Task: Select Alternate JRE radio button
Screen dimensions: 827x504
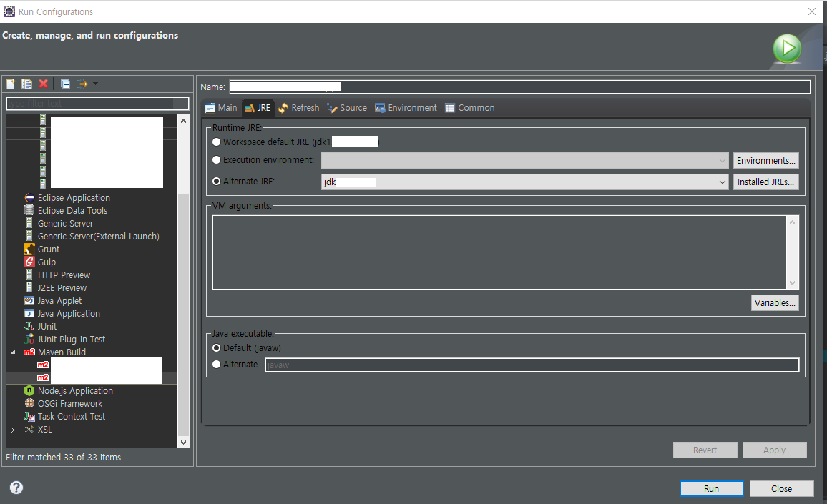Action: [216, 182]
